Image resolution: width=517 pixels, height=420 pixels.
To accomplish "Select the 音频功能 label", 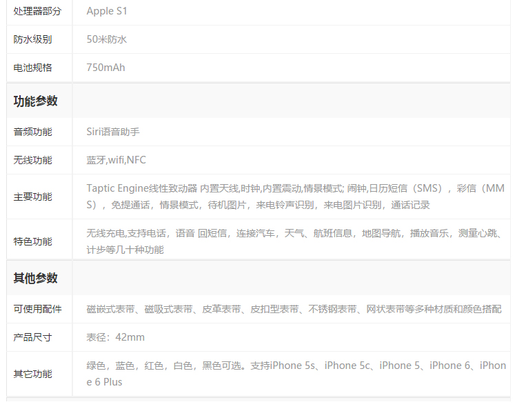I will click(32, 132).
